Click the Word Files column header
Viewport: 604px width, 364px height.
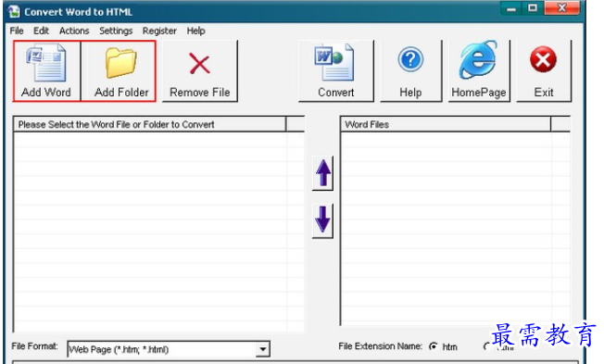(446, 124)
